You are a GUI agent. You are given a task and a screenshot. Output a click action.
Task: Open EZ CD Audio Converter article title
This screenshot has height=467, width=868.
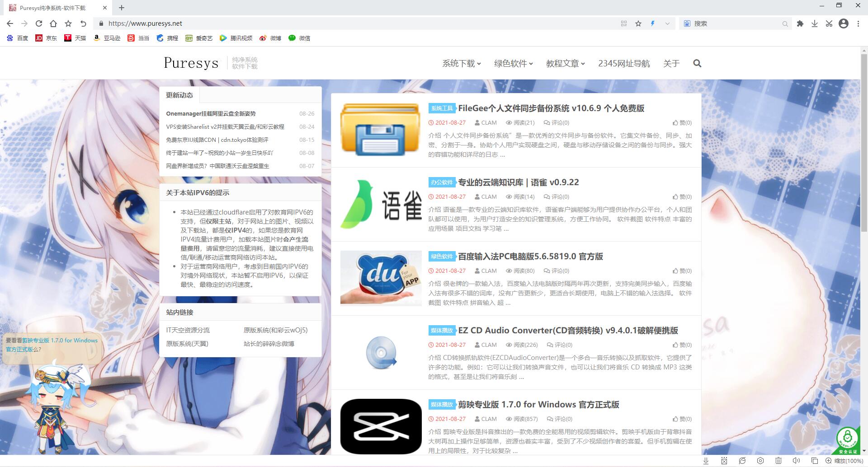click(568, 331)
